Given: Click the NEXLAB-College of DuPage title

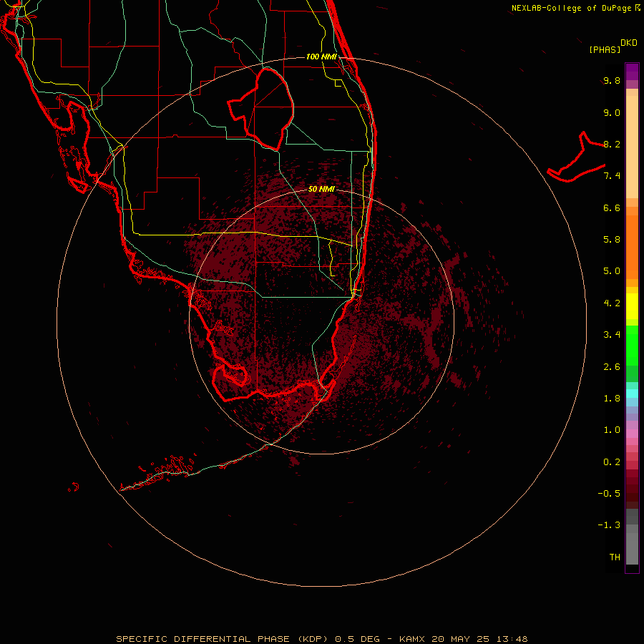Looking at the screenshot, I should pyautogui.click(x=572, y=8).
